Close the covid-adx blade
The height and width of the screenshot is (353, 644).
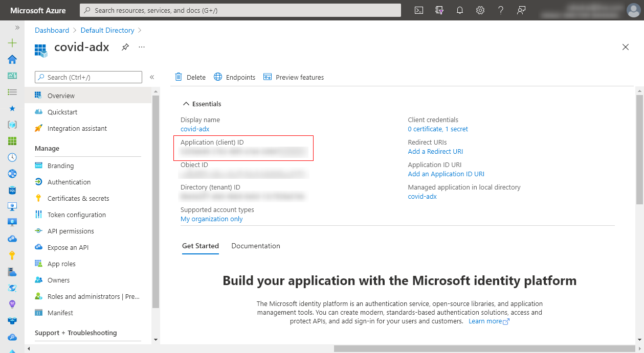coord(625,47)
